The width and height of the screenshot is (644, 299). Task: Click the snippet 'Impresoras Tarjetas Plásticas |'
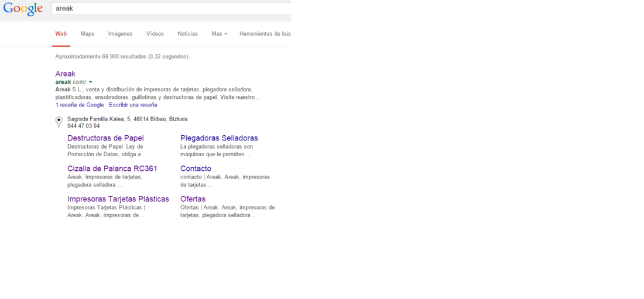(107, 211)
